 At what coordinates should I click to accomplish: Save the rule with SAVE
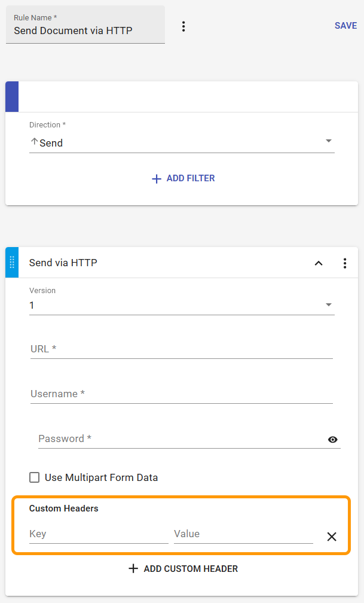(345, 26)
